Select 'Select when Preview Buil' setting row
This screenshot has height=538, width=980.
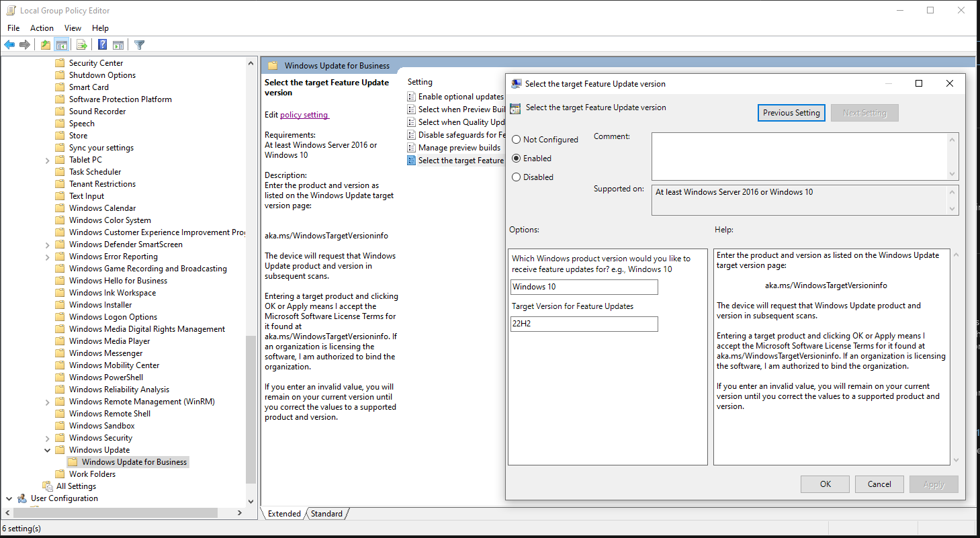[456, 109]
